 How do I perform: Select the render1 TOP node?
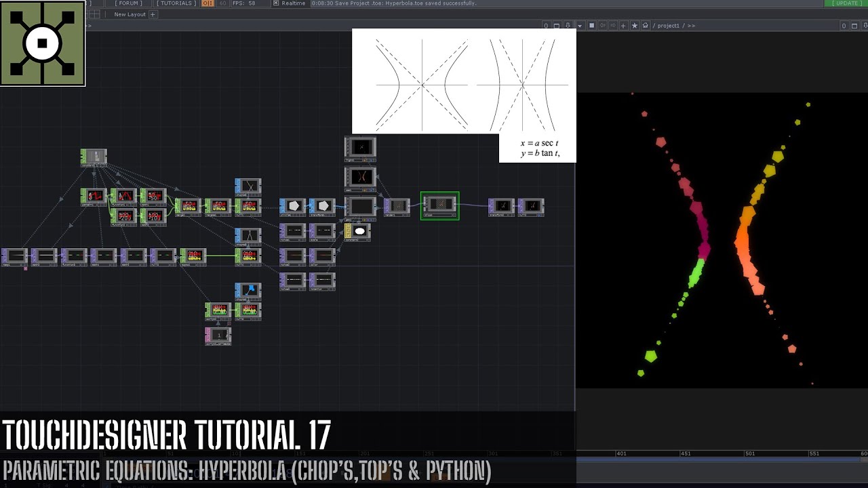pyautogui.click(x=397, y=206)
